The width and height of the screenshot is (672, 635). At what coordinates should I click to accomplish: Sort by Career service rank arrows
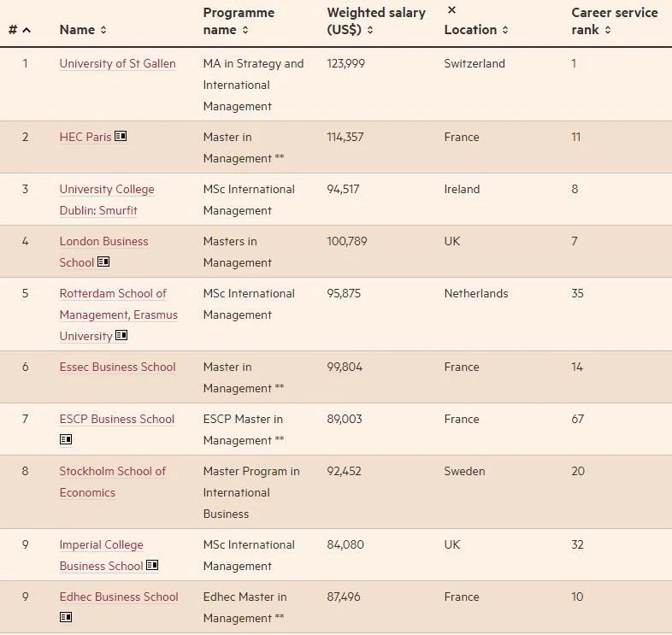[608, 30]
